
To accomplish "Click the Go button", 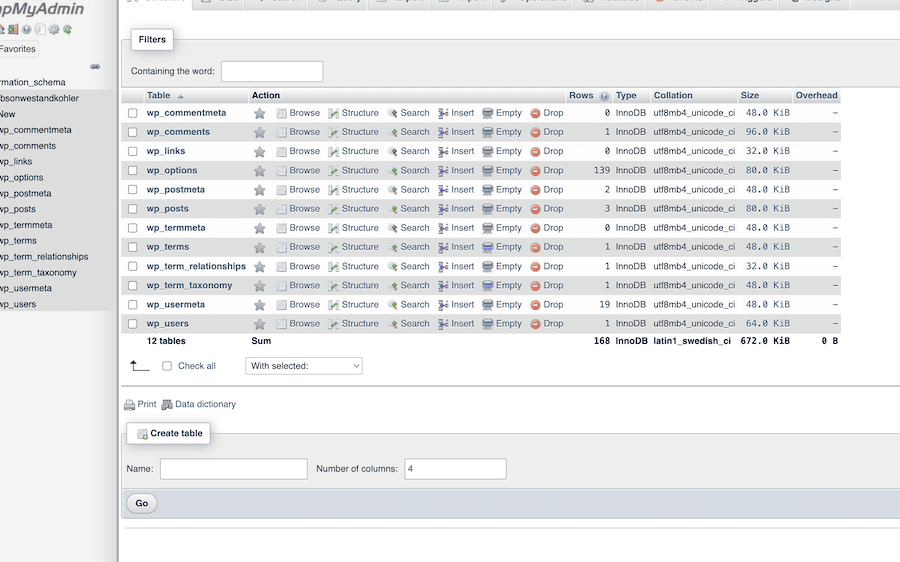I will [x=142, y=503].
